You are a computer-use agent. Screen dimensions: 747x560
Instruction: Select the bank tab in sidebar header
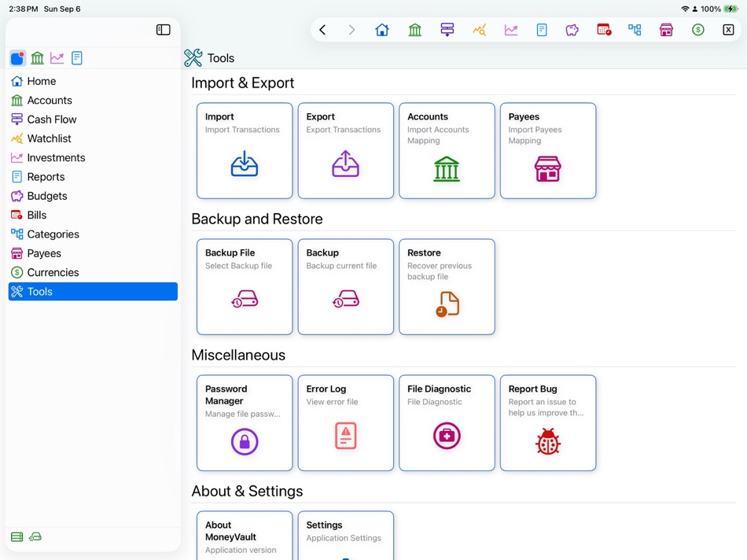click(x=37, y=58)
